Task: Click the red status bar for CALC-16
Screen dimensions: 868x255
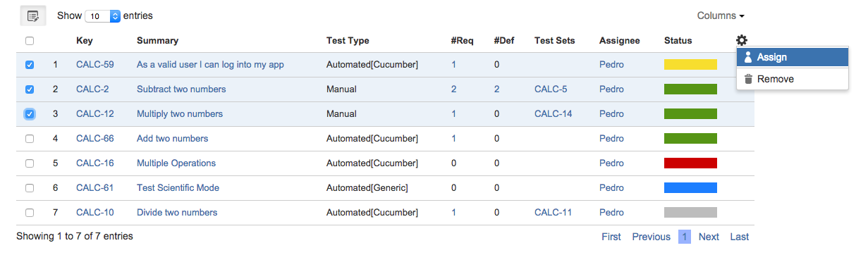Action: click(x=690, y=163)
